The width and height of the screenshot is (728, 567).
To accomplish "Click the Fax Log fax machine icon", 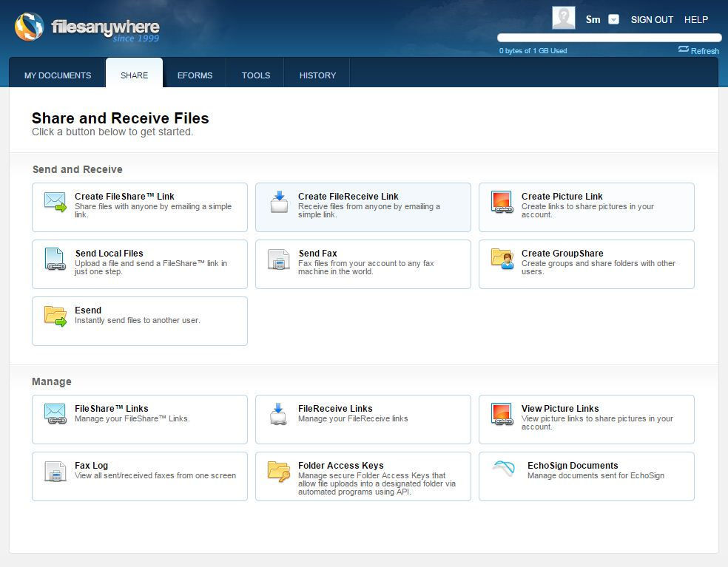I will 55,472.
